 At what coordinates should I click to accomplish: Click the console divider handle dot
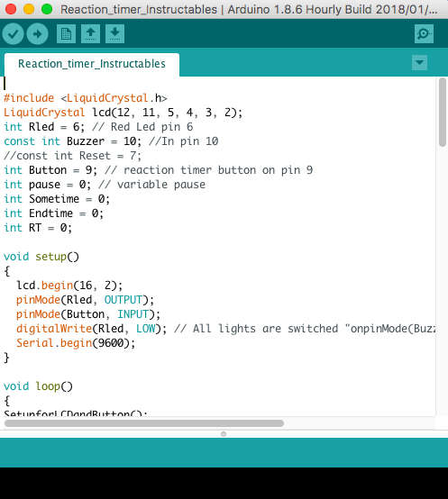point(224,434)
